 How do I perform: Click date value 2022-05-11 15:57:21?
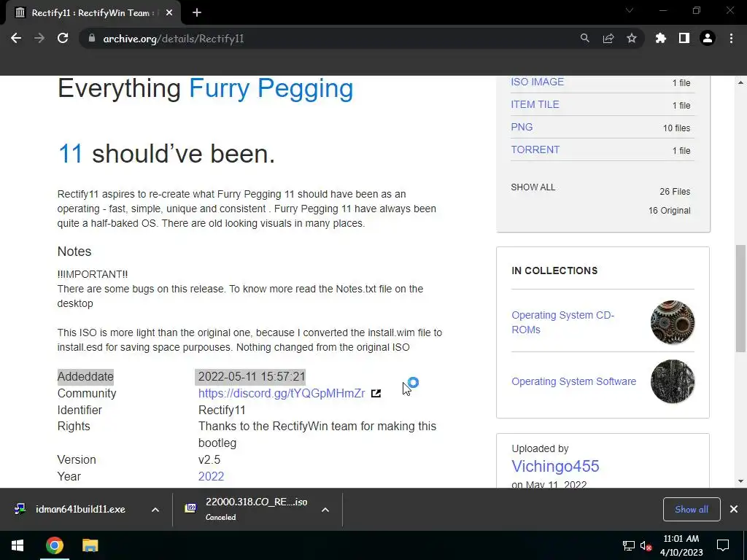[x=252, y=377]
